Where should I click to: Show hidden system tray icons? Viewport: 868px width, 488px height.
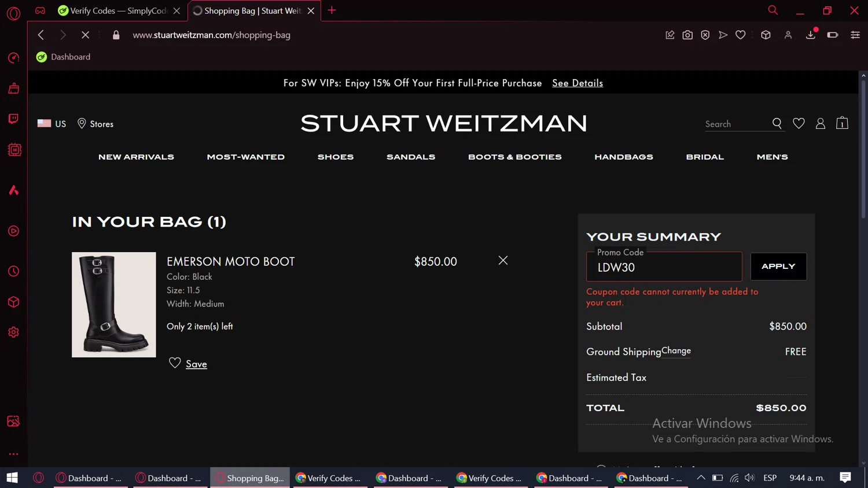pyautogui.click(x=701, y=478)
